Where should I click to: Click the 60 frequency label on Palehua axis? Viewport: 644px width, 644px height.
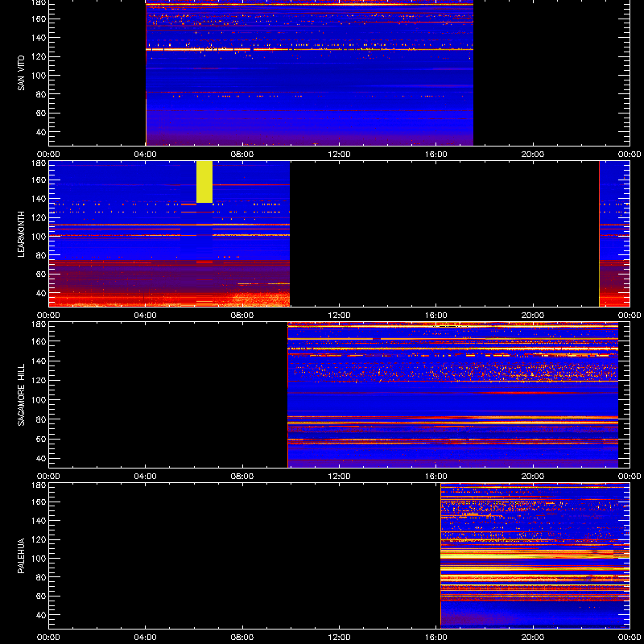pos(41,597)
